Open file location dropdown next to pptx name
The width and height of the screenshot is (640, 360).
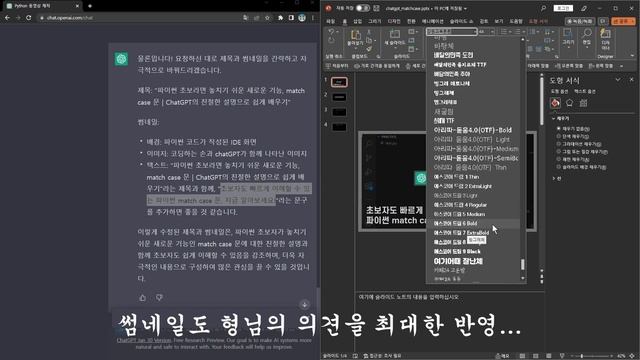tap(465, 8)
